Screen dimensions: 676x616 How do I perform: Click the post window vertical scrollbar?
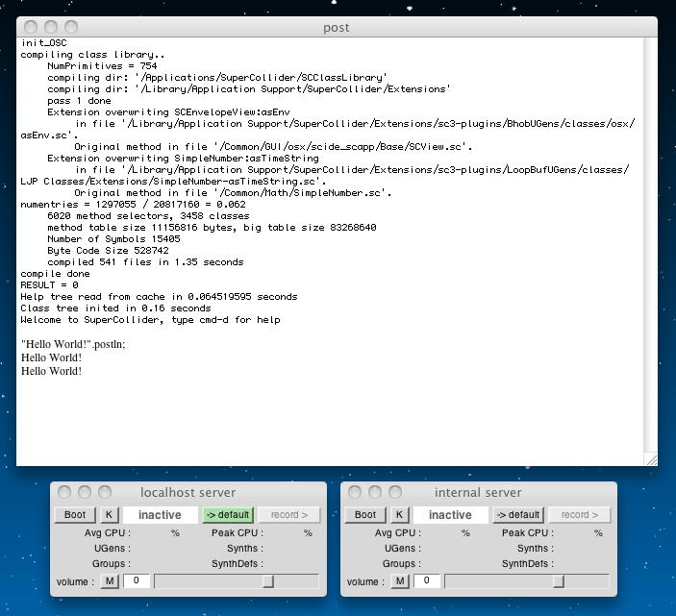pyautogui.click(x=651, y=245)
